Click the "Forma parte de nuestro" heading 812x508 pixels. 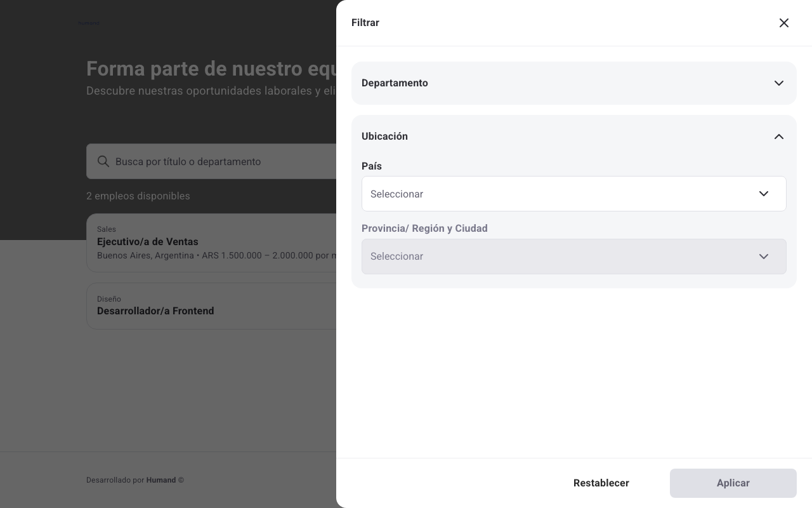pos(211,69)
